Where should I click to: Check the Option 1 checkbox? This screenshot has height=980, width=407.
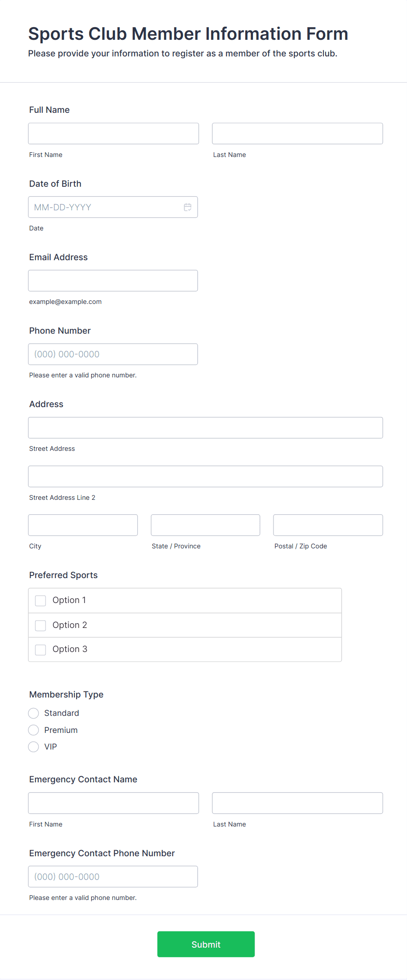click(41, 600)
